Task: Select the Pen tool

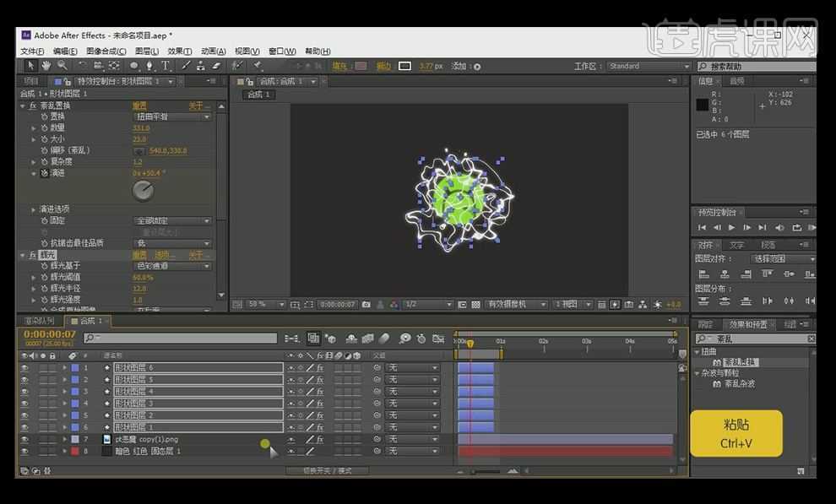Action: pos(149,66)
